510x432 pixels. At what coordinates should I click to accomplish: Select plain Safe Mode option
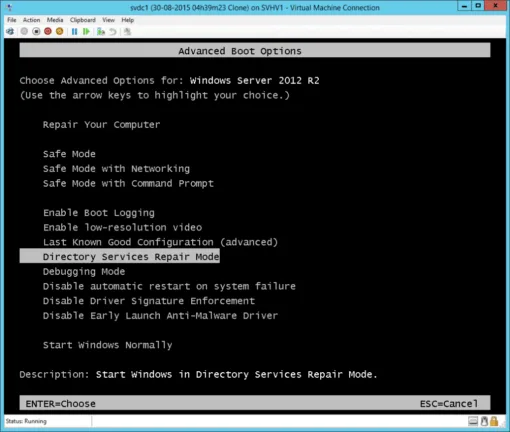(x=69, y=154)
